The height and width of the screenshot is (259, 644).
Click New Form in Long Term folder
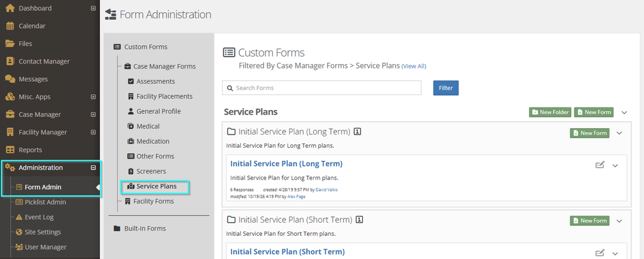point(589,133)
